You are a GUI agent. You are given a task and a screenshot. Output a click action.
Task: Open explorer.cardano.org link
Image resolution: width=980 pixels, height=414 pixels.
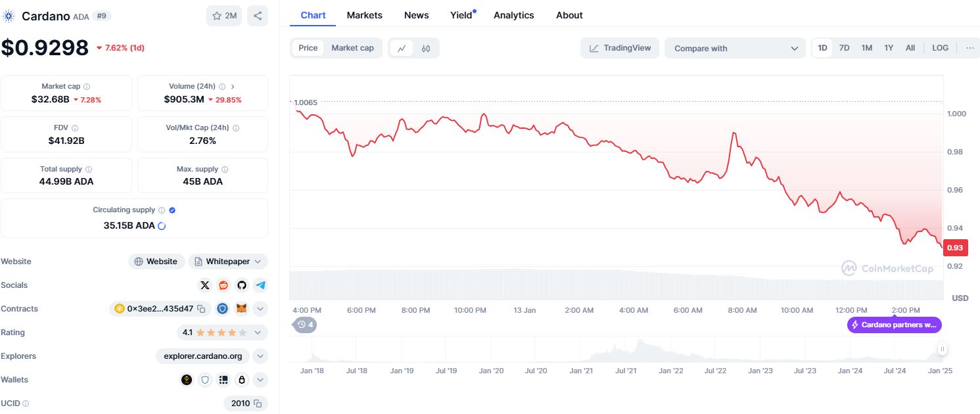click(202, 356)
